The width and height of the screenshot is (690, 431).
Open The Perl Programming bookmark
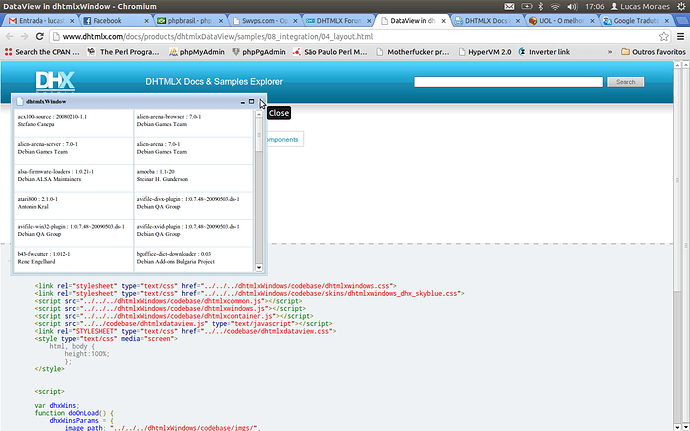point(124,52)
